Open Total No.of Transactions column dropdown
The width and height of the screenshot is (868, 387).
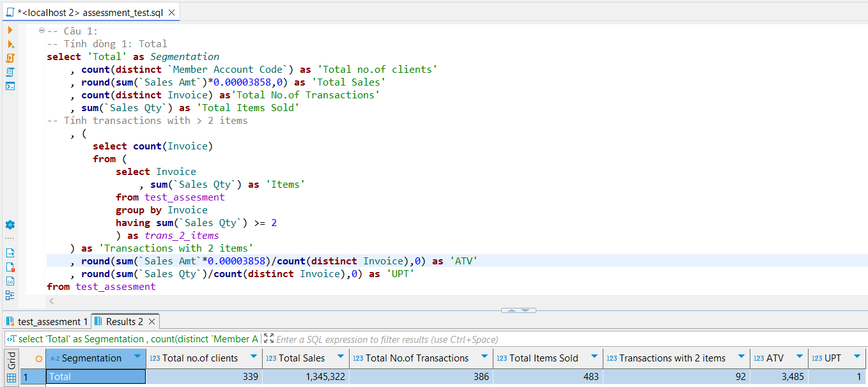(x=484, y=357)
